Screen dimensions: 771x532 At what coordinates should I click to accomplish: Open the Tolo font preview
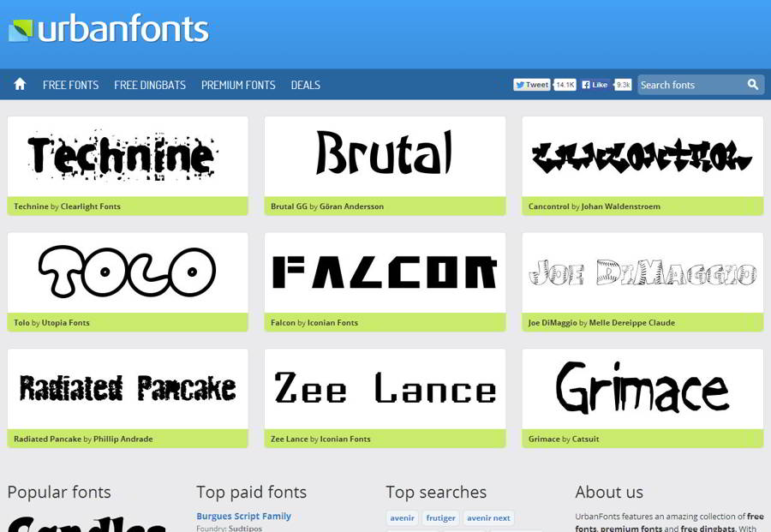click(128, 273)
